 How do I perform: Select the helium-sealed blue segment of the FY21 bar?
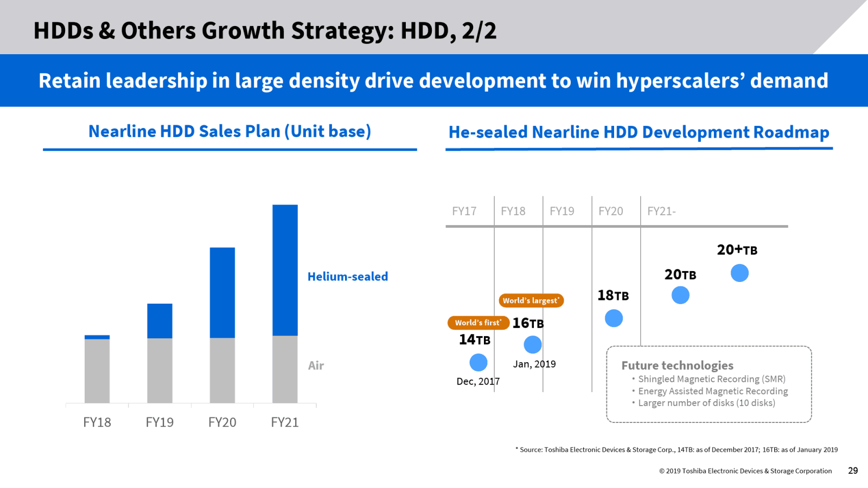(x=285, y=270)
